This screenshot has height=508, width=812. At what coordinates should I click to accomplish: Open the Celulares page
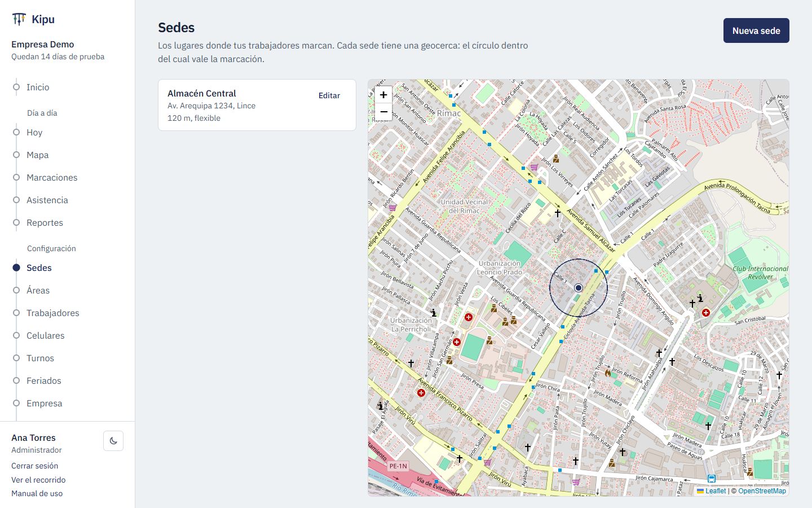(x=46, y=335)
